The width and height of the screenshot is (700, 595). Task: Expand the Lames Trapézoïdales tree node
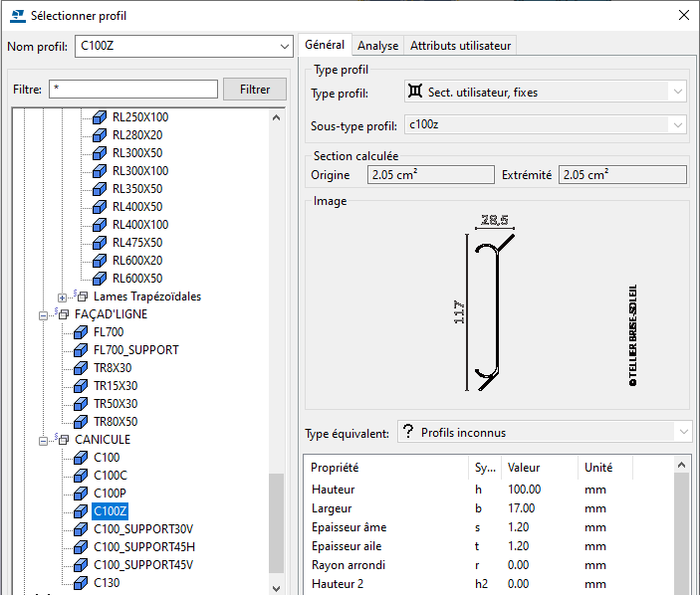point(63,297)
